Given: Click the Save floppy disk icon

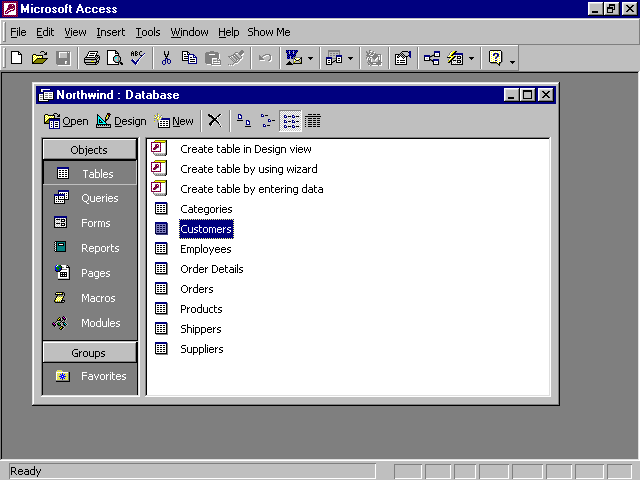Looking at the screenshot, I should (63, 58).
